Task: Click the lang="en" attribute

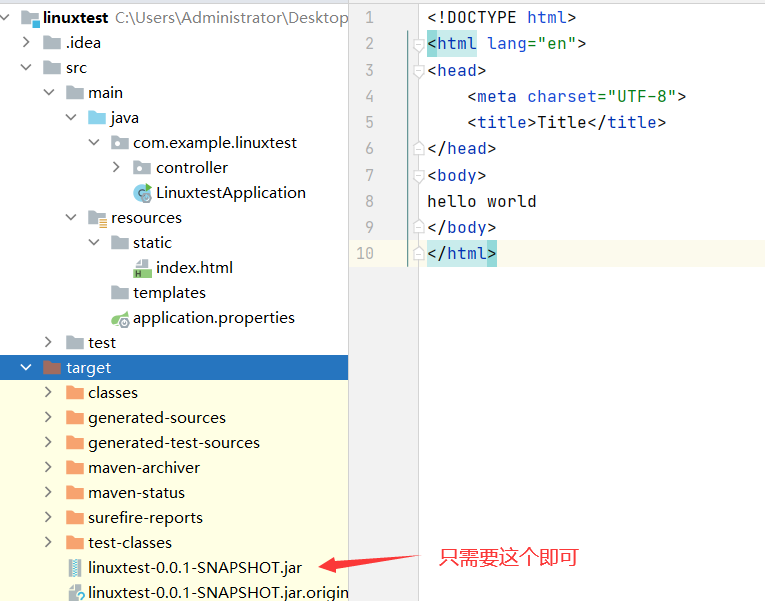Action: tap(532, 43)
